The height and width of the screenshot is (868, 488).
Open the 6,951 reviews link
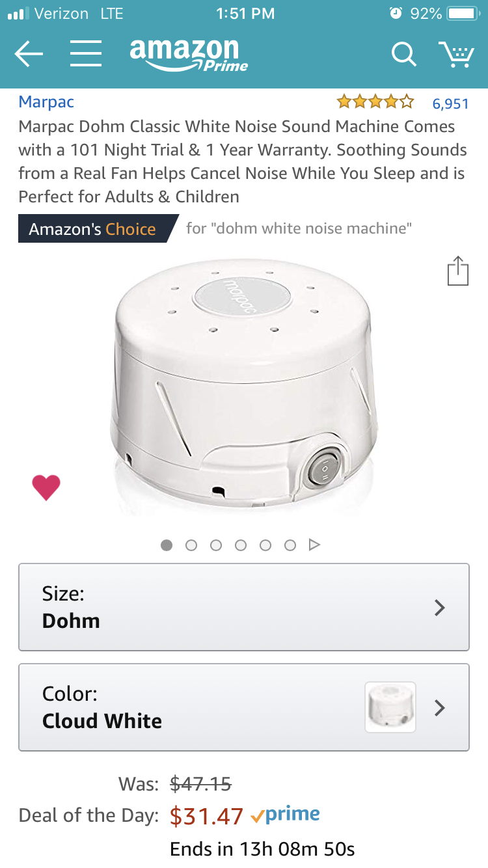click(450, 103)
